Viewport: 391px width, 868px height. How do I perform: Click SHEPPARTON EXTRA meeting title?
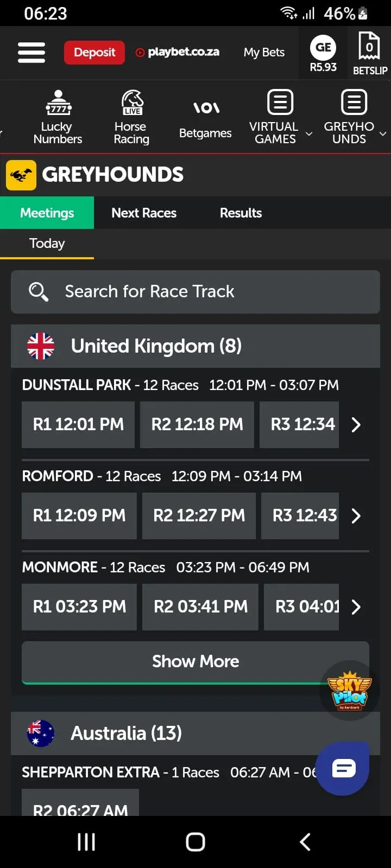tap(91, 773)
